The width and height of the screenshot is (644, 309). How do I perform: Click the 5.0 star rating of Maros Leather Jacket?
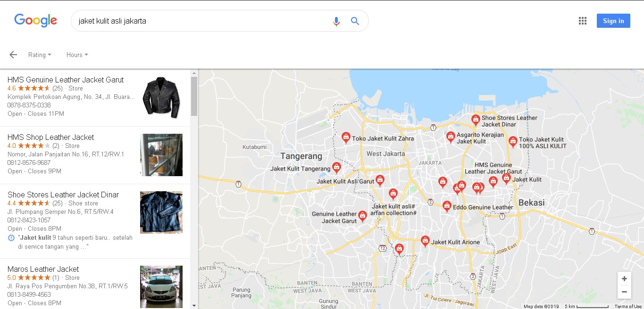coord(29,277)
